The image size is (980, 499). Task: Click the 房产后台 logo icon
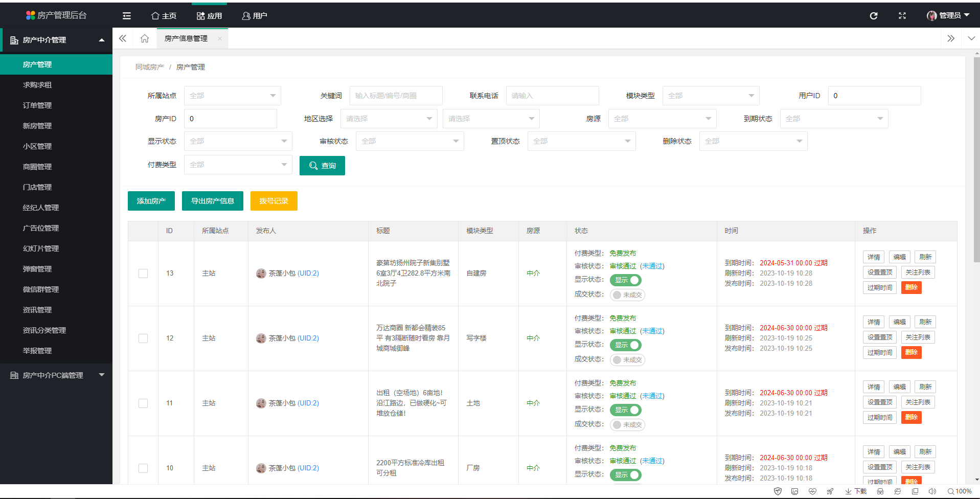pos(31,15)
